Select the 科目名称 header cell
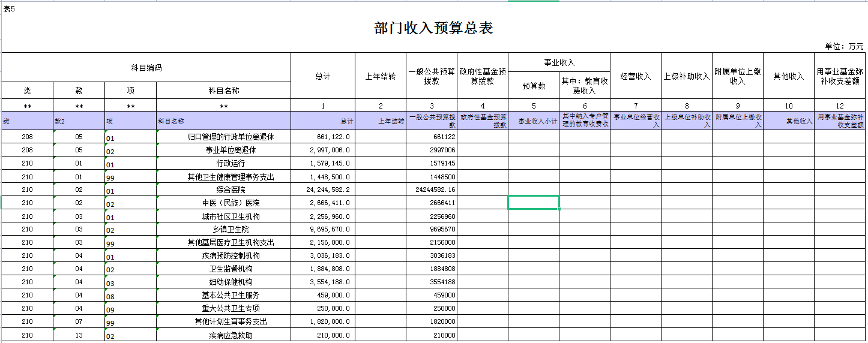This screenshot has height=343, width=868. click(x=223, y=91)
